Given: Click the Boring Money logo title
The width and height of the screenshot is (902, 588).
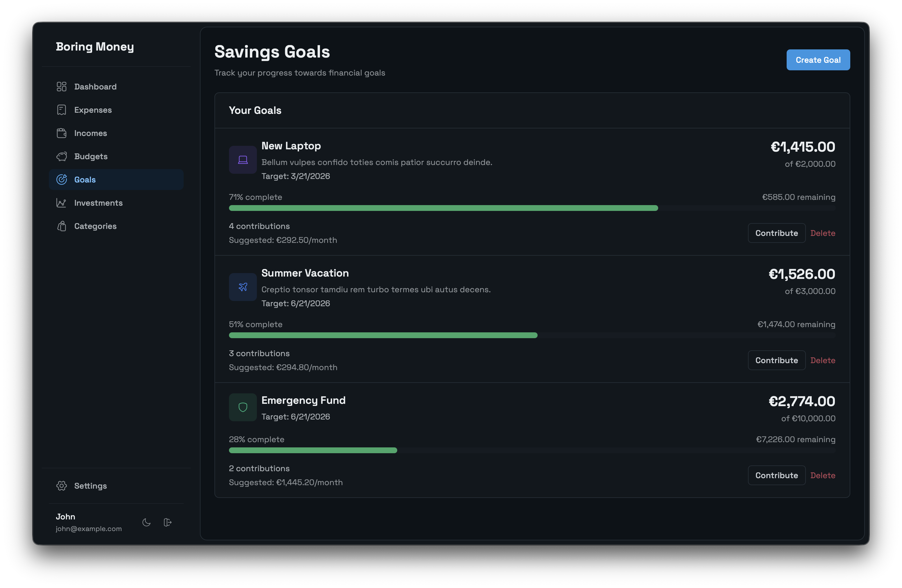Looking at the screenshot, I should tap(95, 46).
